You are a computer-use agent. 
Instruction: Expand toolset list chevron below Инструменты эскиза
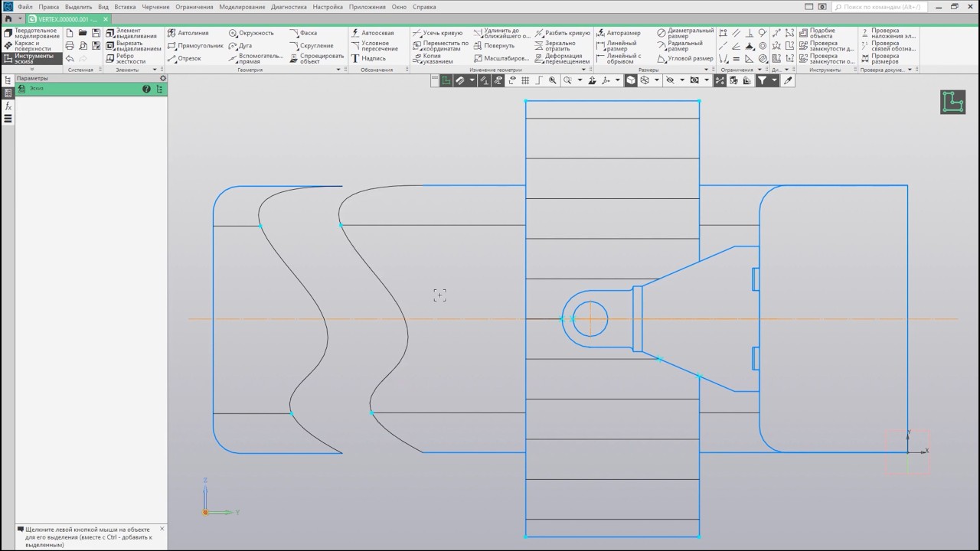pyautogui.click(x=31, y=70)
